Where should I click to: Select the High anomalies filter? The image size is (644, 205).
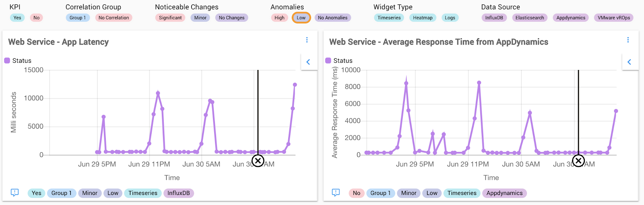279,18
